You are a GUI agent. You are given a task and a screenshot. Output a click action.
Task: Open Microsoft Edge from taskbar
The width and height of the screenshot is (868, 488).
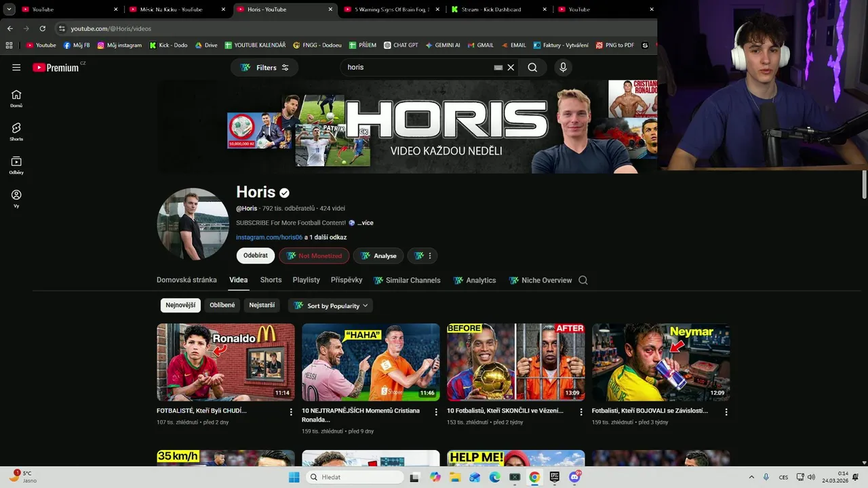tap(495, 477)
